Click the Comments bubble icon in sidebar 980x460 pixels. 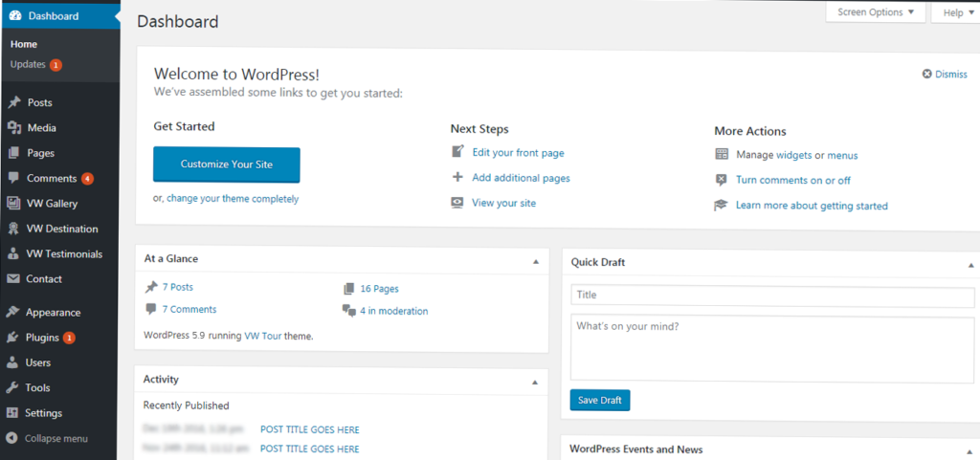click(13, 178)
